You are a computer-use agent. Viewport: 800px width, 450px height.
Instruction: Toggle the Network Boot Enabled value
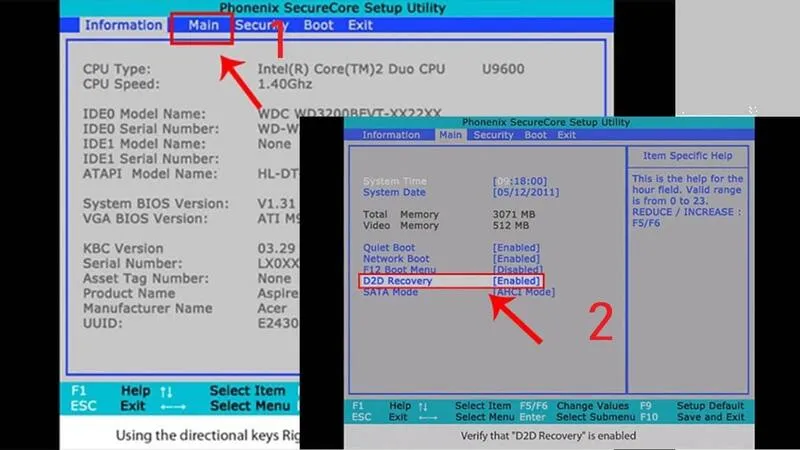pyautogui.click(x=517, y=259)
